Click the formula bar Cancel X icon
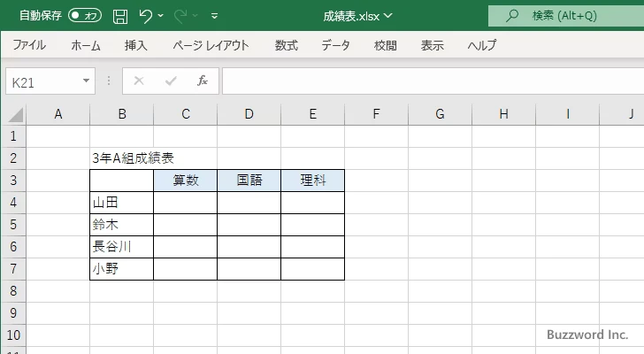The image size is (644, 354). (138, 81)
